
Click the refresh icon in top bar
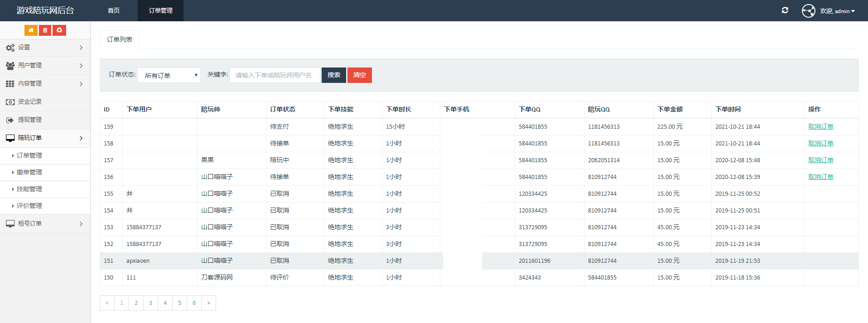click(x=785, y=10)
